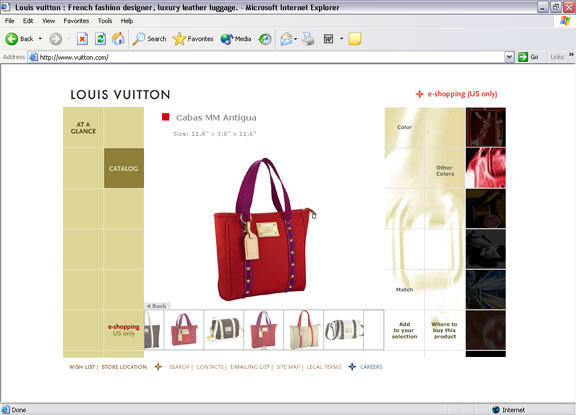Expand the Links toolbar chevron
Viewport: 576px width, 415px height.
tap(571, 55)
